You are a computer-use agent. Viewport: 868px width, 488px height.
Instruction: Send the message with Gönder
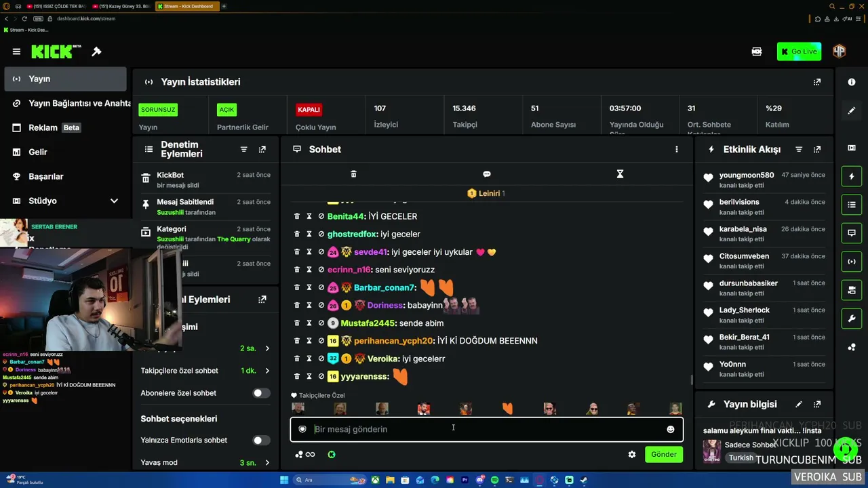663,454
